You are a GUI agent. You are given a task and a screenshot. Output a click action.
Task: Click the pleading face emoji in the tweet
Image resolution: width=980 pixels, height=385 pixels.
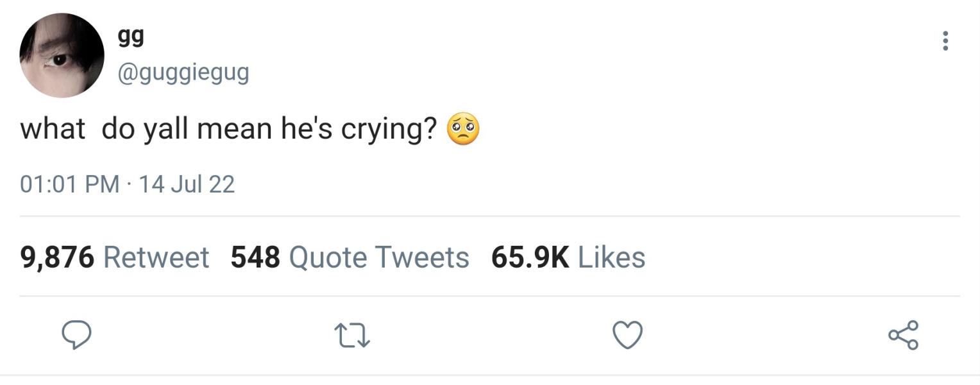[462, 129]
